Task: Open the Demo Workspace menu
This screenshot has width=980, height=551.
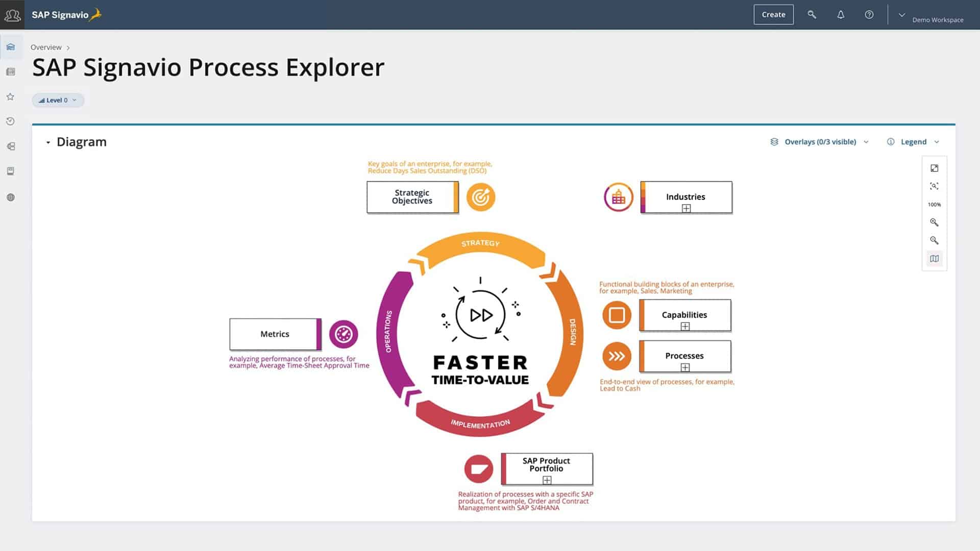Action: [x=932, y=16]
